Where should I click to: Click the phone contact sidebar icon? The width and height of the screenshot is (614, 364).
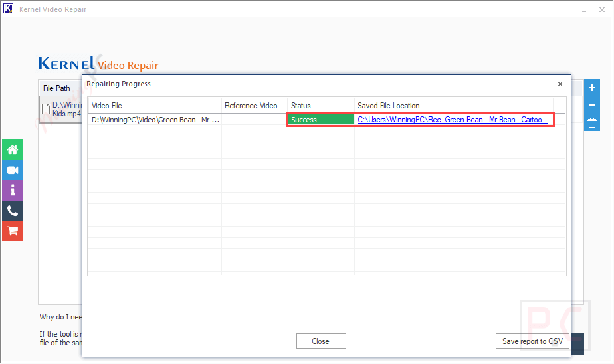click(x=13, y=211)
